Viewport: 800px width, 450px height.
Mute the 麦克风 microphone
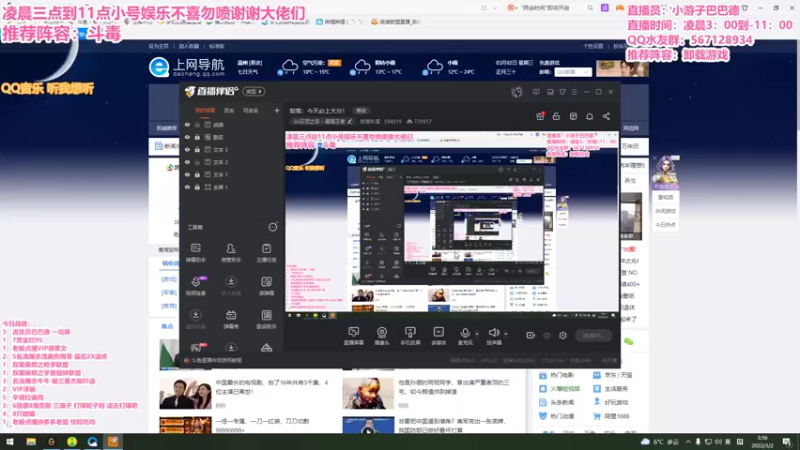tap(465, 336)
